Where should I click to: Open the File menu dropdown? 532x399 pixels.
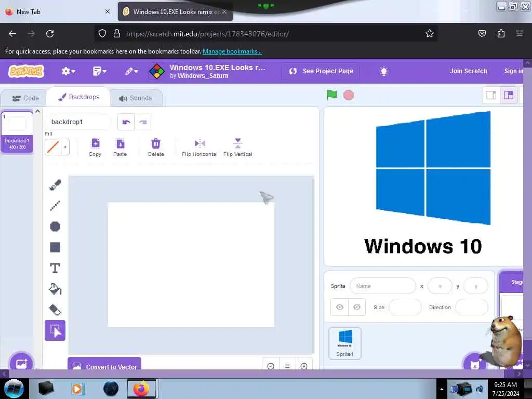coord(99,71)
